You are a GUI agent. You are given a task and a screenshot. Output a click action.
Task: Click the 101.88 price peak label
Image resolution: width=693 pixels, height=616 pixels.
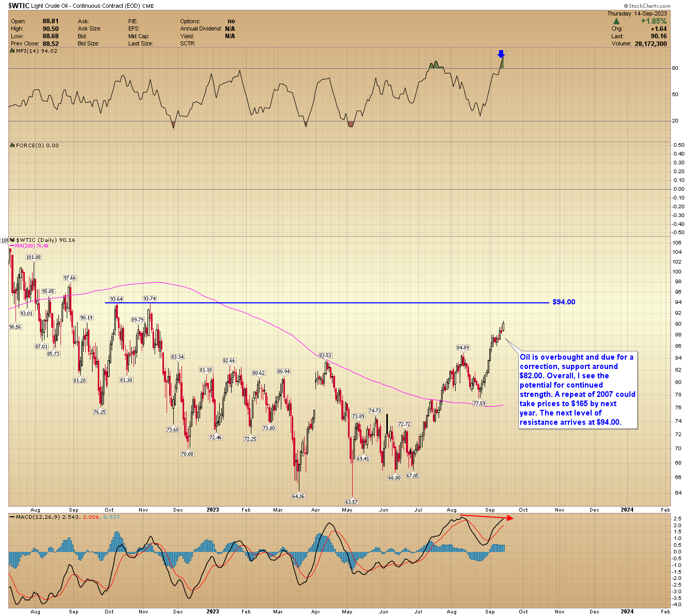(34, 257)
